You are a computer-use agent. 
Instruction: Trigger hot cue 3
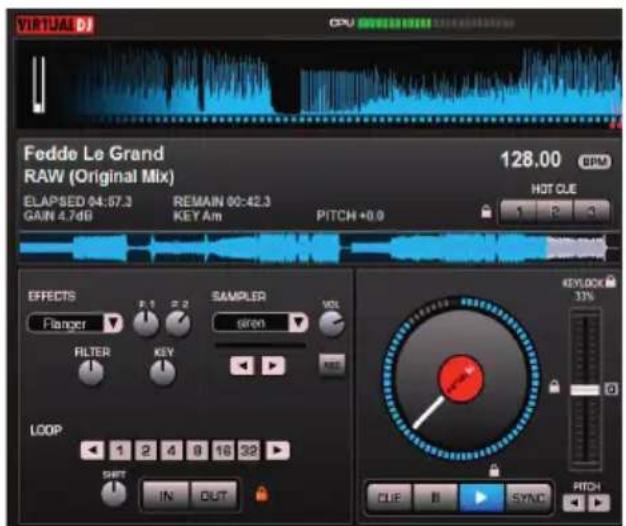pyautogui.click(x=591, y=212)
